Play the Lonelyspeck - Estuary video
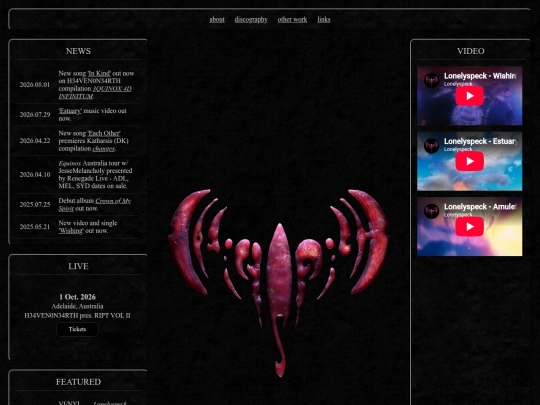This screenshot has width=540, height=405. 469,161
